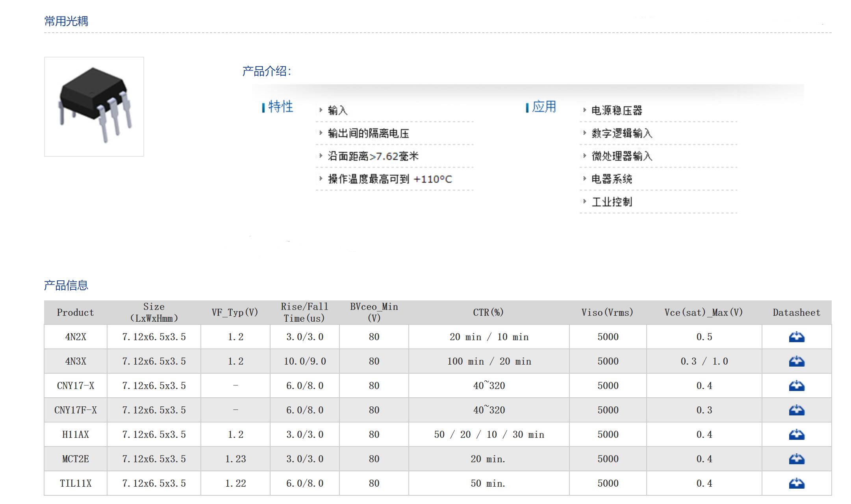Download the 4N2X datasheet
Screen dimensions: 851x504
pos(796,337)
